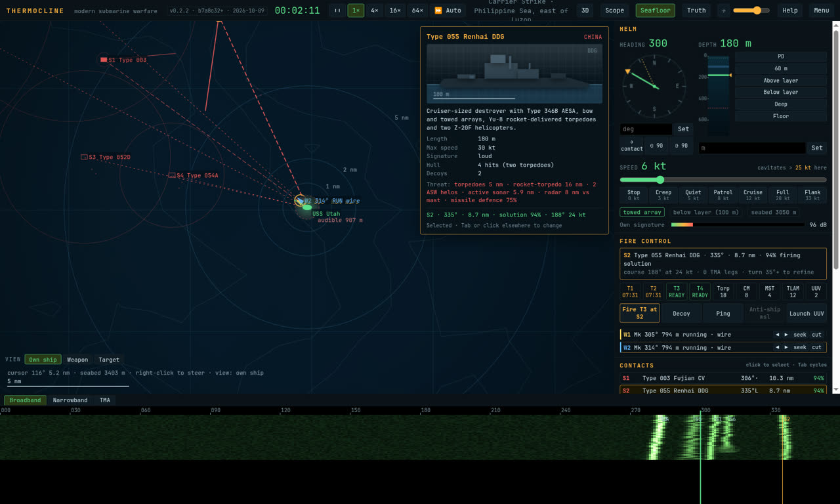Focus the depth m input field
Image resolution: width=840 pixels, height=504 pixels.
click(x=751, y=148)
